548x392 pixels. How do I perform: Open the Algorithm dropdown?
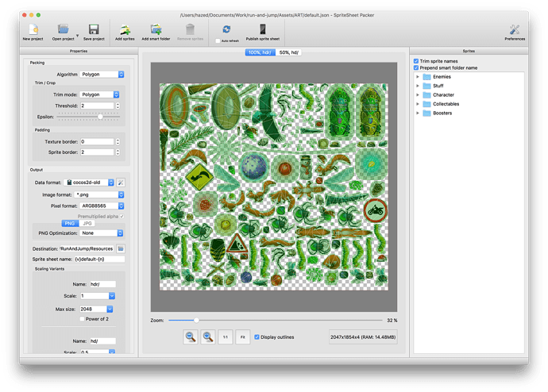102,75
